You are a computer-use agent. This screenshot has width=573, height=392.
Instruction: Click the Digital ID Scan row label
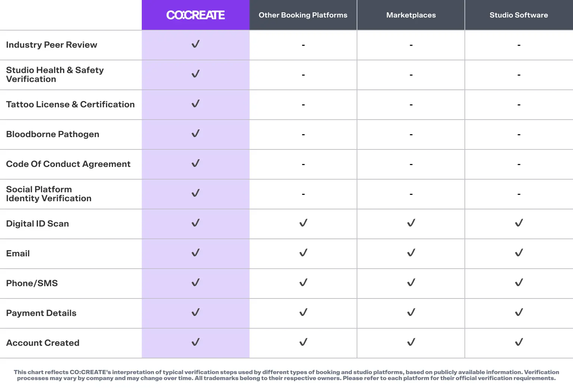[37, 224]
